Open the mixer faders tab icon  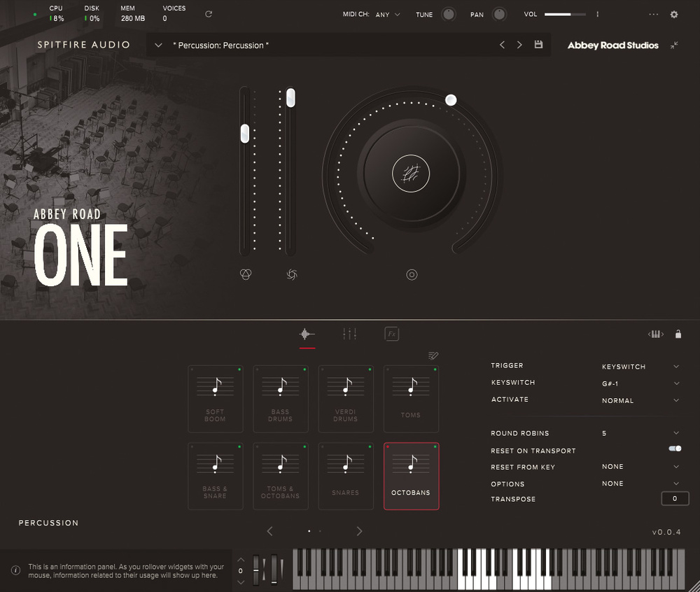[x=350, y=334]
